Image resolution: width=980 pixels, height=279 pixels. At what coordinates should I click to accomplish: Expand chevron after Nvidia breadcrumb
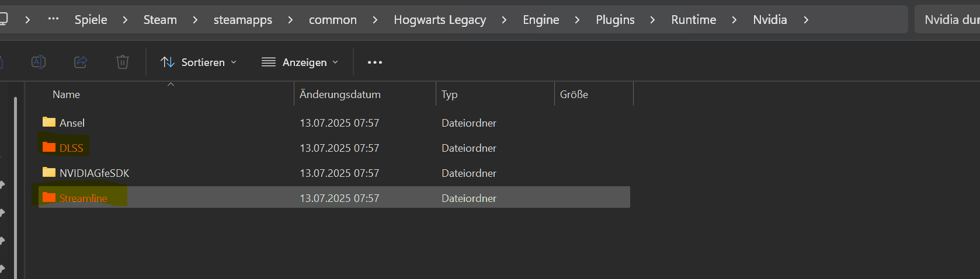click(x=806, y=20)
